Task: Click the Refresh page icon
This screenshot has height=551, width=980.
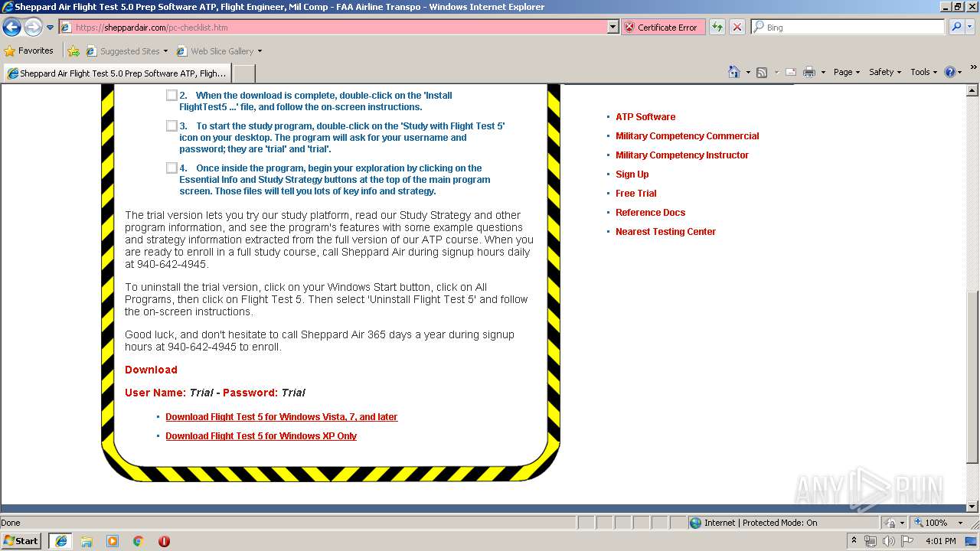Action: point(717,28)
